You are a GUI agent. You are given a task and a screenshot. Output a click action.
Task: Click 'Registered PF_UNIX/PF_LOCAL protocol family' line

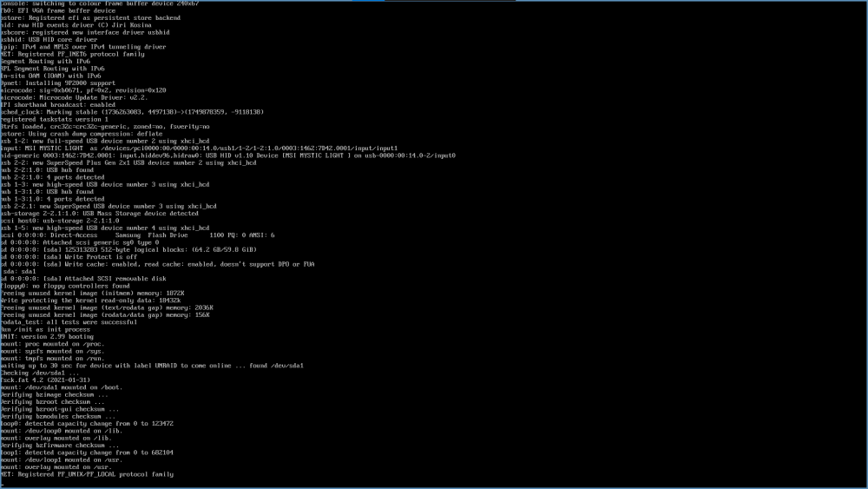[87, 474]
